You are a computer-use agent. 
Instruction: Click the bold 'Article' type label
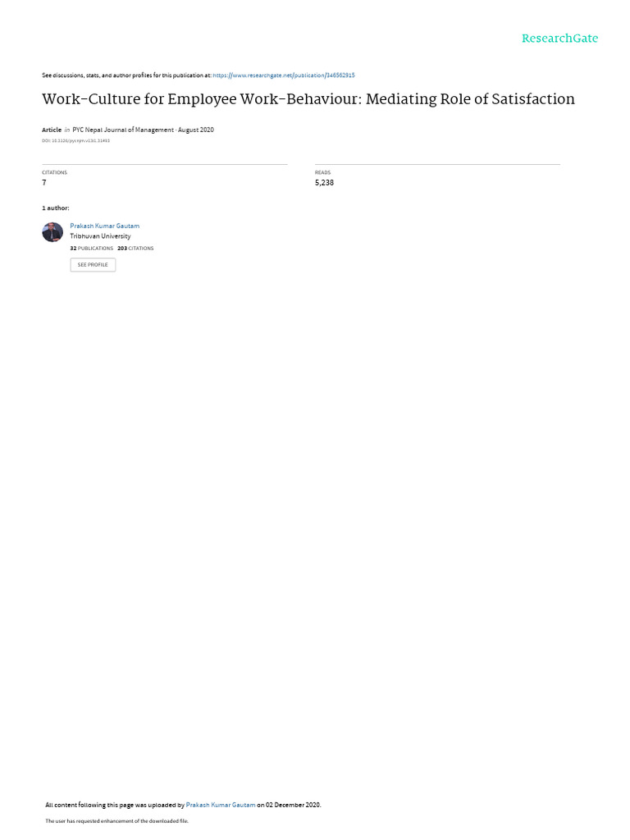pyautogui.click(x=52, y=130)
